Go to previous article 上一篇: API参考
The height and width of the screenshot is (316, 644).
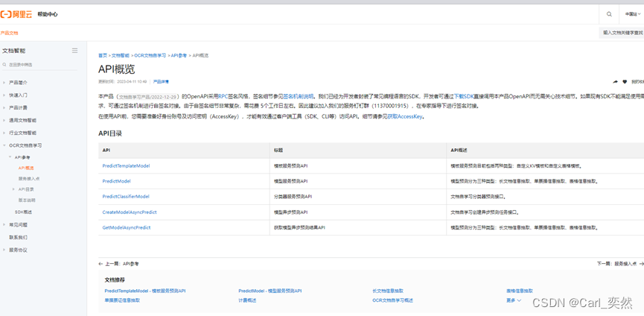point(119,264)
